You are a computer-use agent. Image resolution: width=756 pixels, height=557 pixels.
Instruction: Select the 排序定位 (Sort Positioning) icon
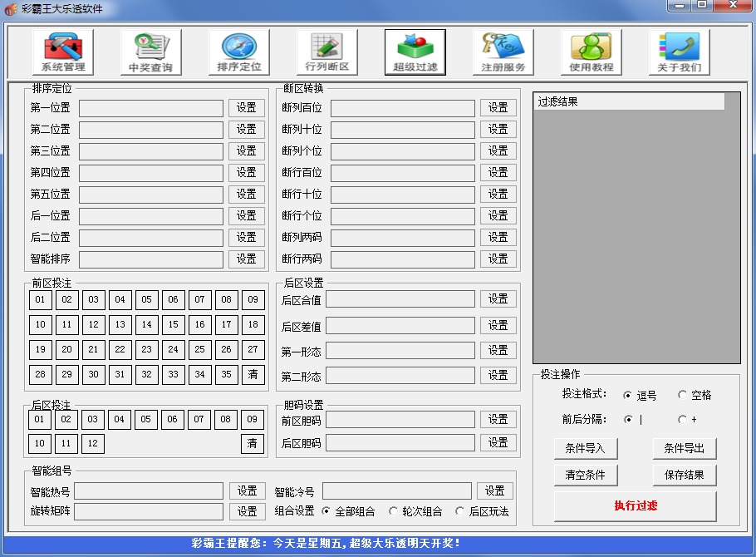pyautogui.click(x=238, y=52)
